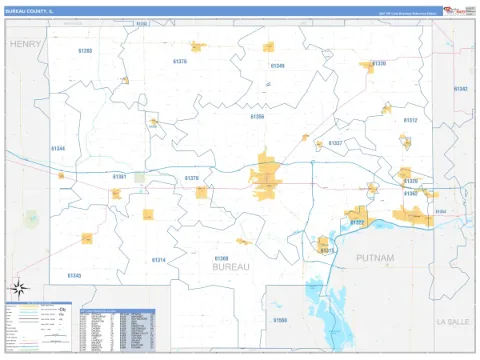Click ZIP code label 61379
Screen dimensions: 480x360
[x=192, y=178]
